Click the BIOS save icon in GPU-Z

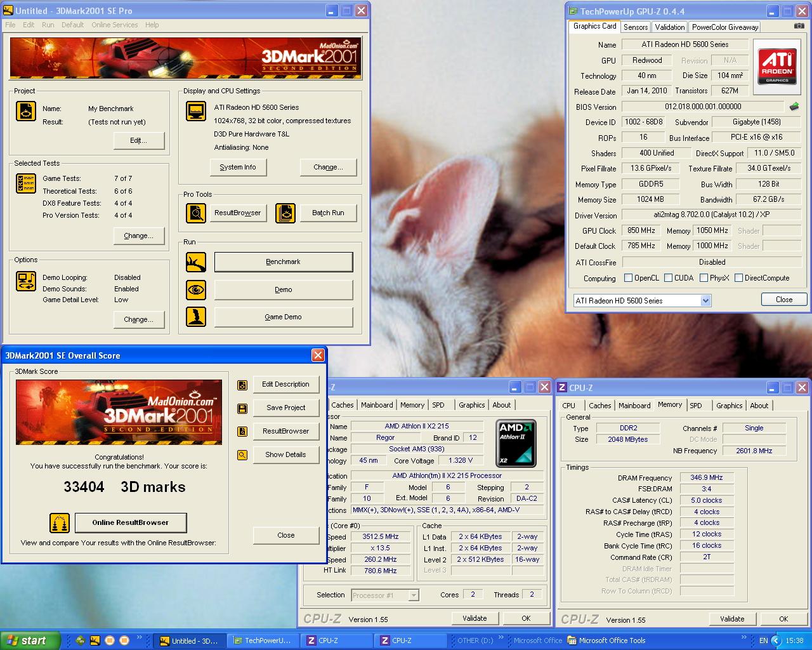pyautogui.click(x=794, y=107)
